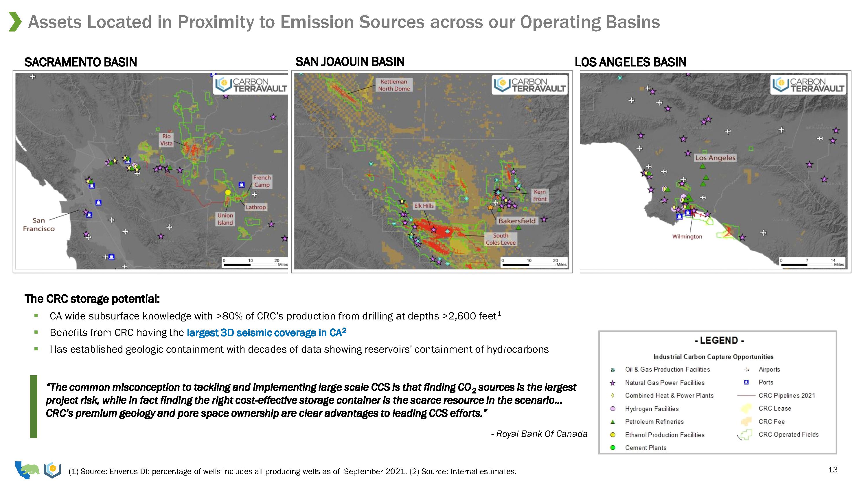Click the Rio Vista map label
Image resolution: width=868 pixels, height=488 pixels.
point(166,140)
